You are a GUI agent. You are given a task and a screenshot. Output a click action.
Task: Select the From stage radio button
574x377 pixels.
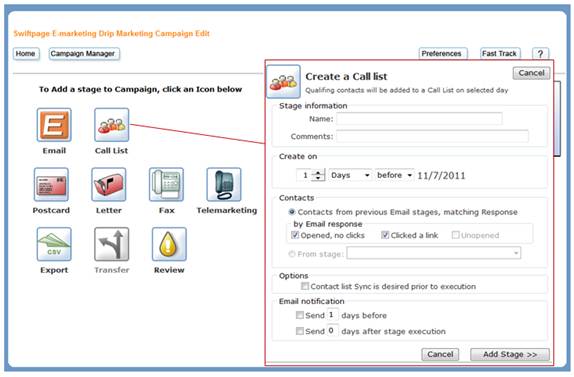tap(292, 254)
